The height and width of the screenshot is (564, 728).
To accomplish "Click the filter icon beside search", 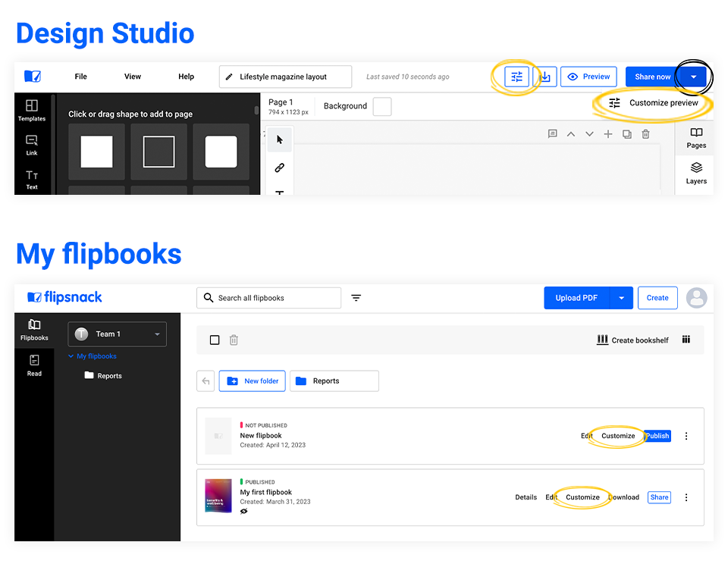I will [356, 298].
